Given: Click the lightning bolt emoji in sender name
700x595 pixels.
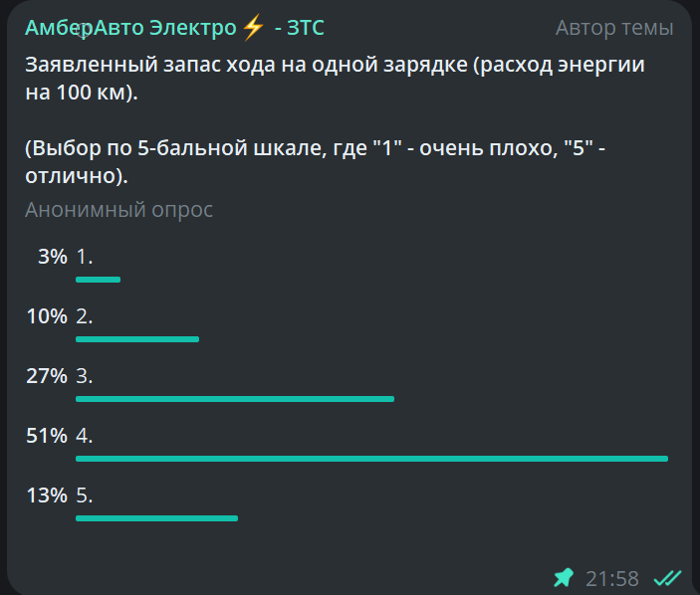Looking at the screenshot, I should click(x=253, y=28).
